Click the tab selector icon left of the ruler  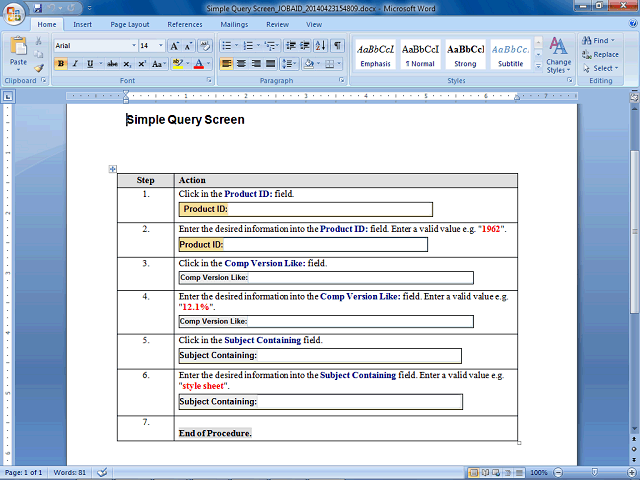click(x=8, y=97)
